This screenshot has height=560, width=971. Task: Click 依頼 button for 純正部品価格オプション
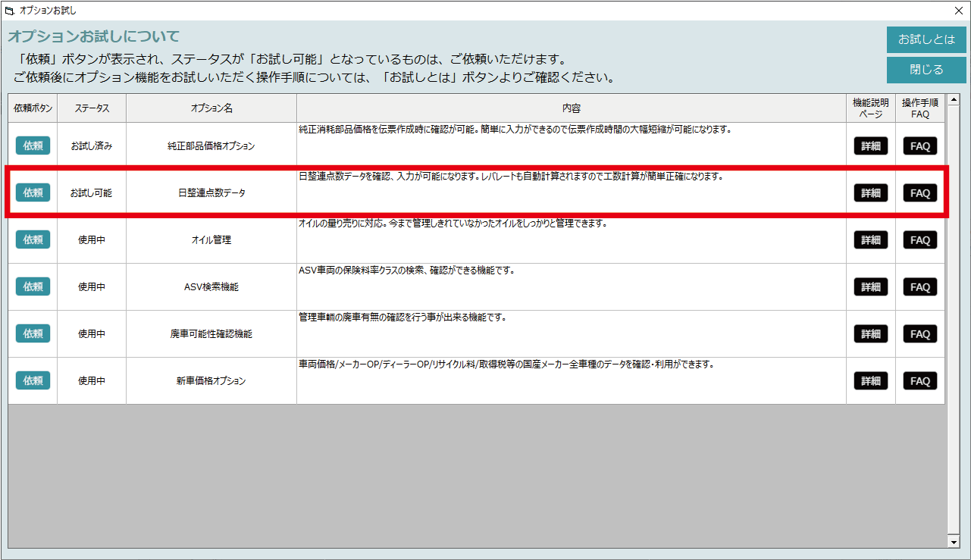click(x=33, y=145)
